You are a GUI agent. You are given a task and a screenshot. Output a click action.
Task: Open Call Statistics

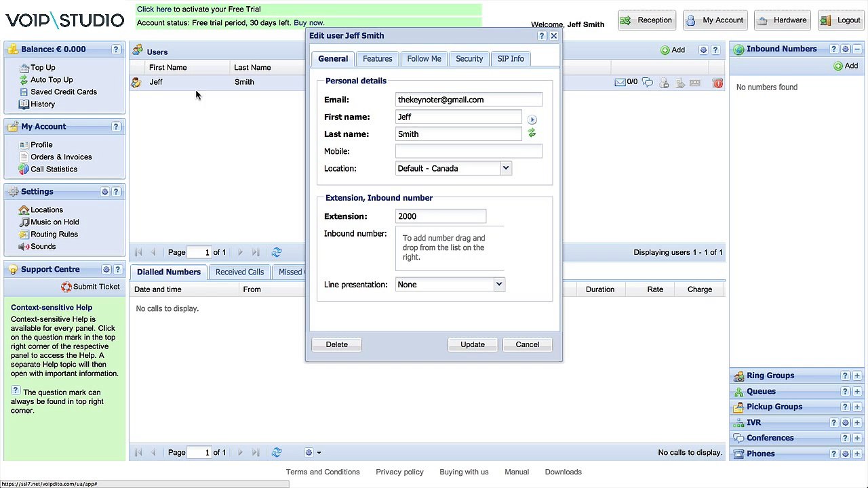click(54, 169)
